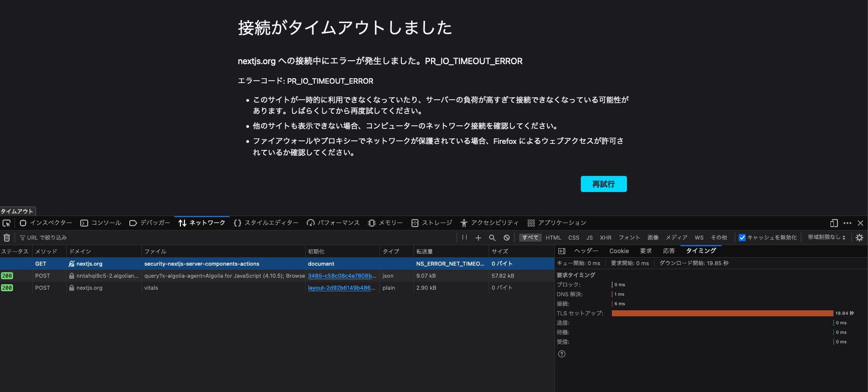Select the algolia query POST request row

[277, 276]
